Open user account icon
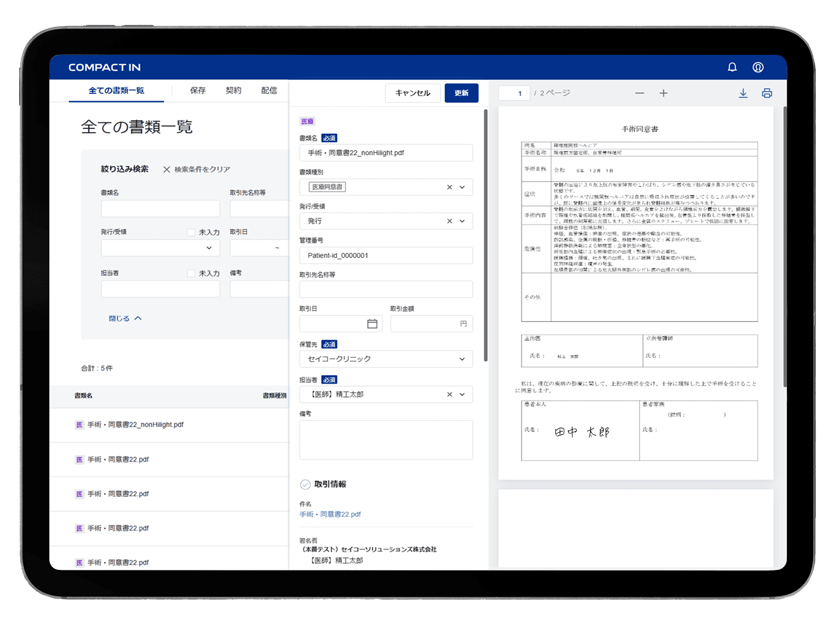Image resolution: width=840 pixels, height=622 pixels. tap(758, 67)
